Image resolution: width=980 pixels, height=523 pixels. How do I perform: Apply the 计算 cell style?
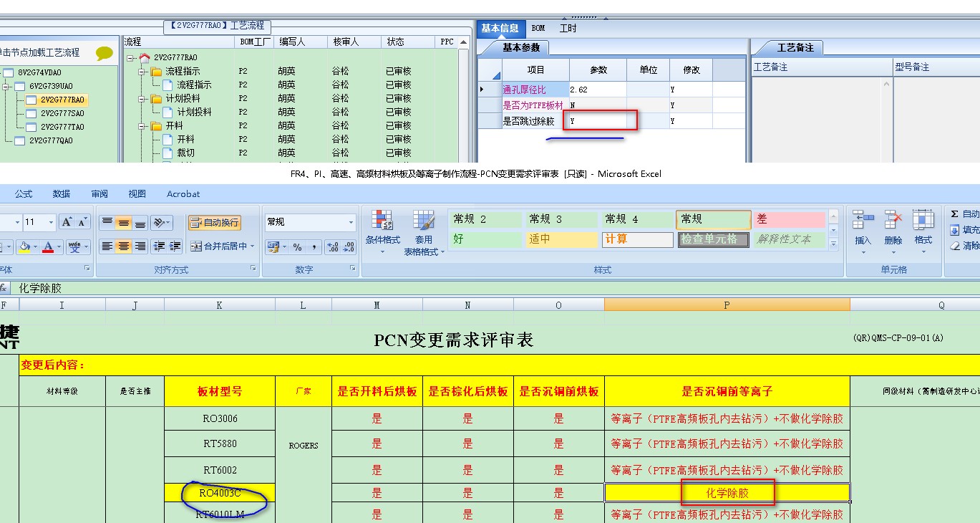638,239
